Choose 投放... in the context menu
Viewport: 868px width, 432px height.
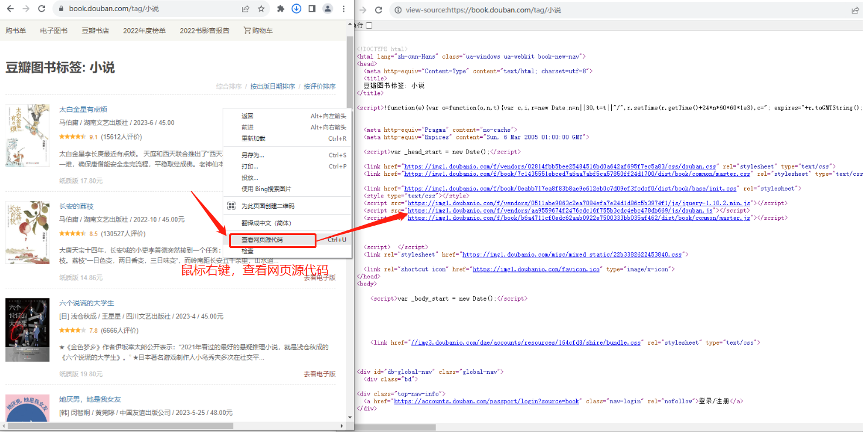coord(250,178)
